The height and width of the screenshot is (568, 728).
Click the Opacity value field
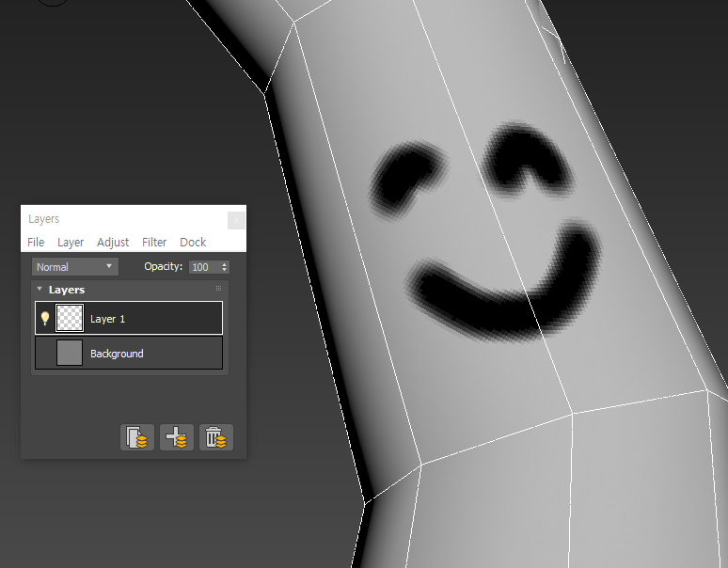point(204,267)
